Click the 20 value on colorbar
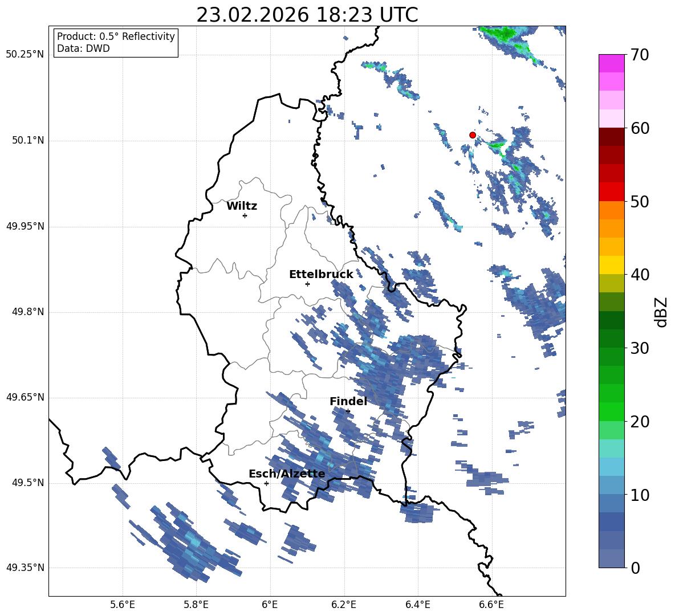Viewport: 675px width, 616px height. click(x=640, y=421)
